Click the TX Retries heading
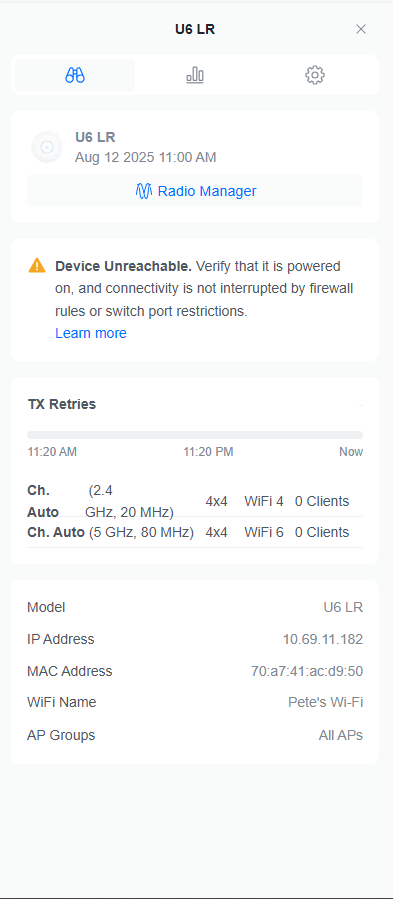Screen dimensions: 393x899 tap(62, 404)
